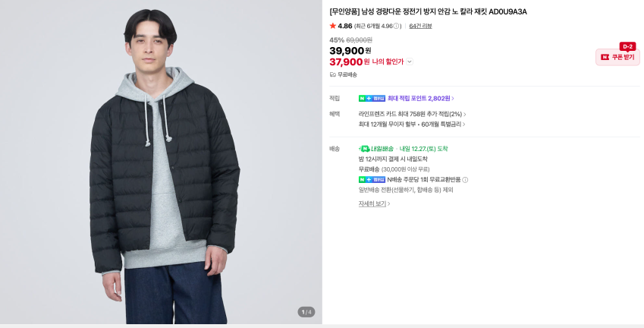Click the N내일배송 delivery logo
The width and height of the screenshot is (644, 328).
pos(376,149)
